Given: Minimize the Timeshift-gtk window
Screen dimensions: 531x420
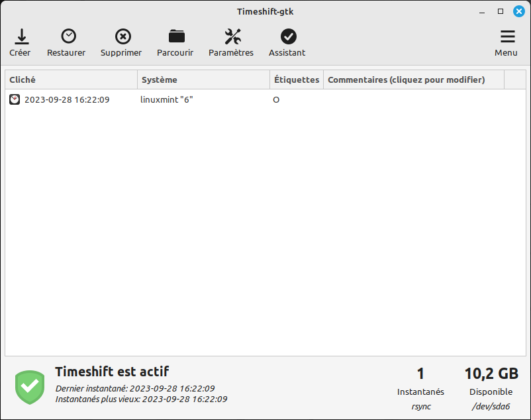Looking at the screenshot, I should (482, 12).
